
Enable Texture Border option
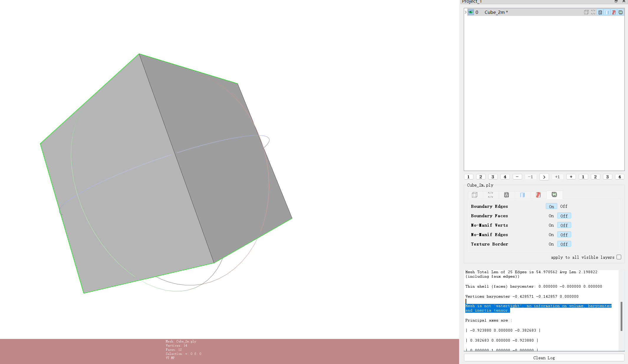(x=551, y=244)
